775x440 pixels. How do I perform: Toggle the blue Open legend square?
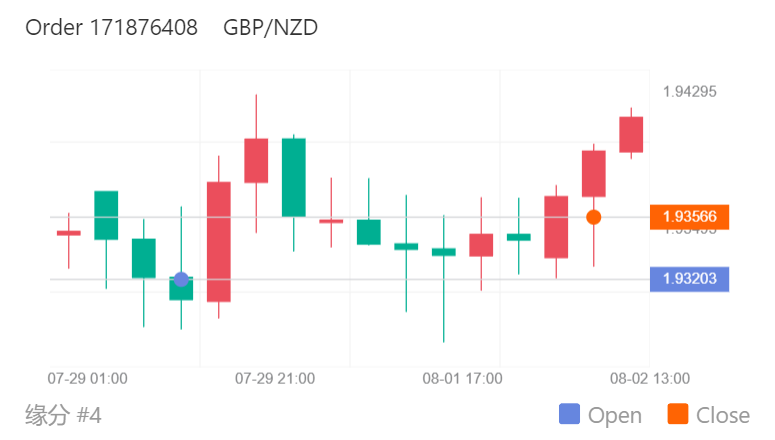569,415
